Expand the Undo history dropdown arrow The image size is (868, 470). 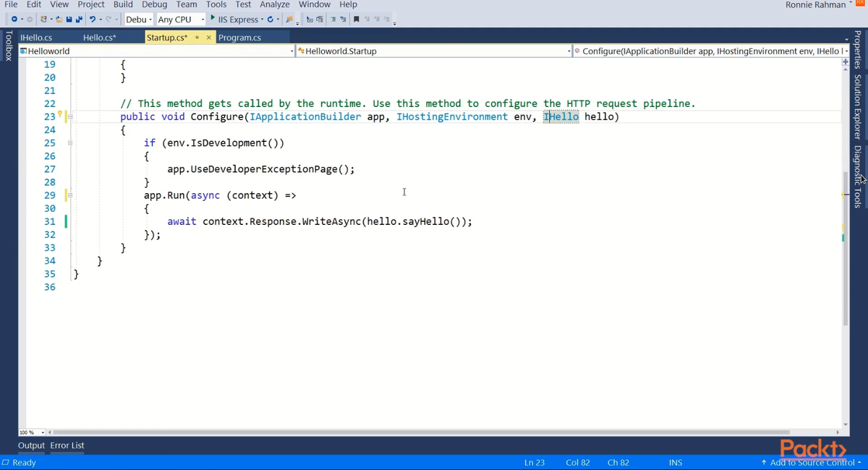[101, 20]
